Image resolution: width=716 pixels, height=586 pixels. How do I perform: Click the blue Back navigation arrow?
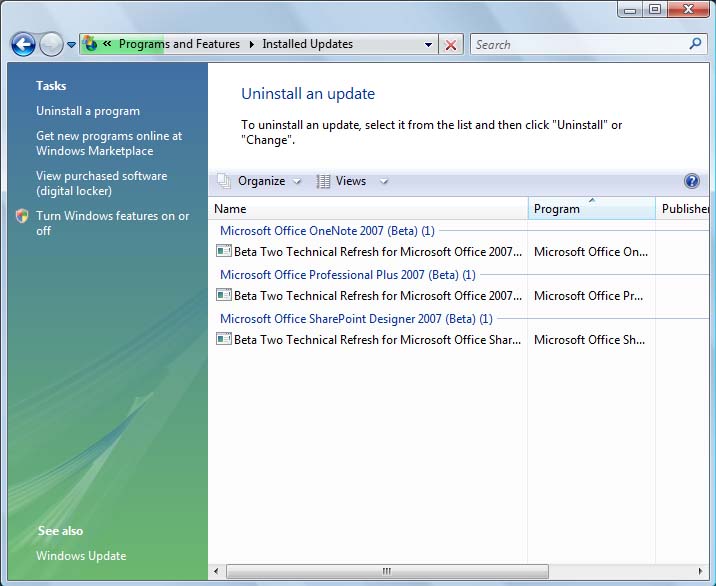pyautogui.click(x=23, y=44)
